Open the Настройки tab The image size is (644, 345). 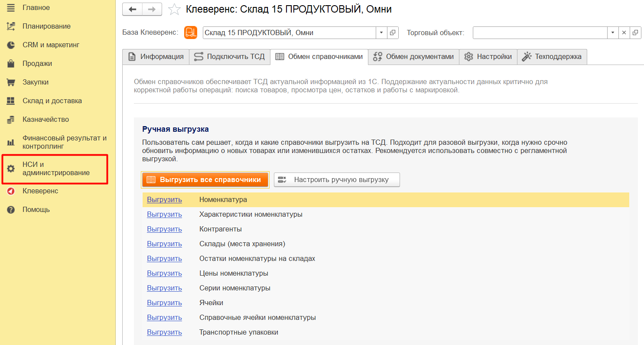488,57
